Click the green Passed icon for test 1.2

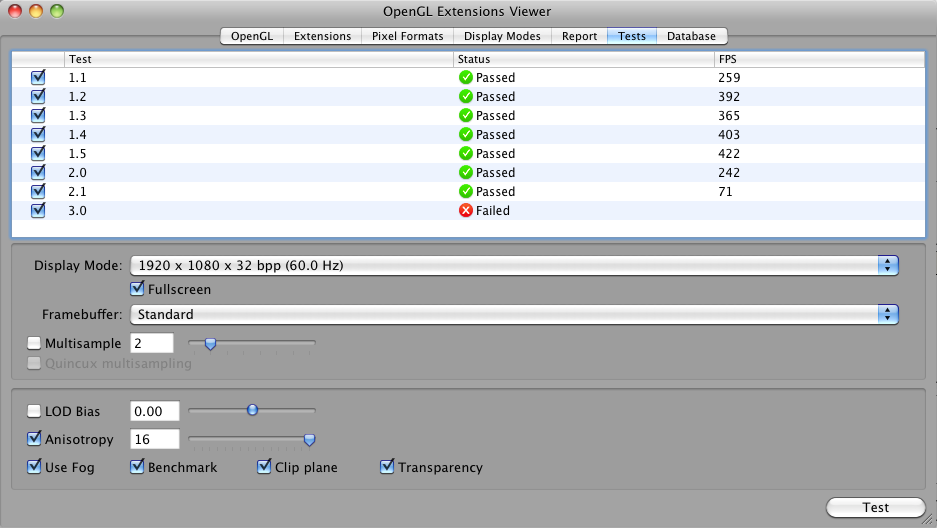[x=466, y=96]
